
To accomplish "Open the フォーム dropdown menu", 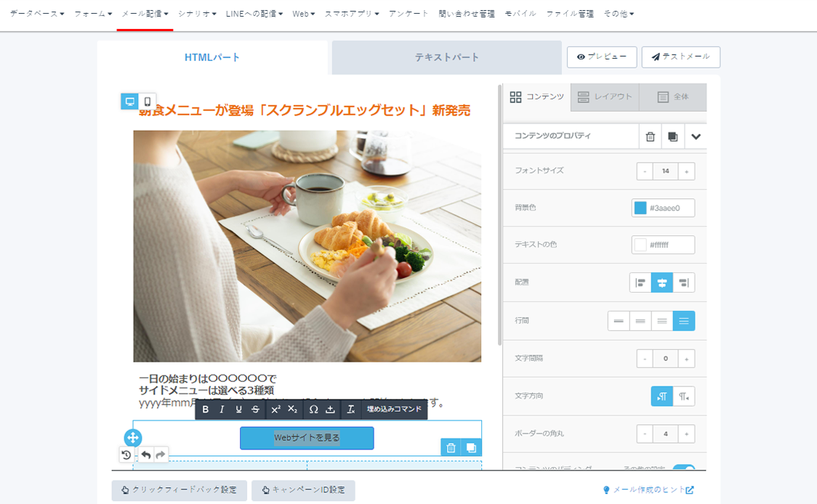I will pyautogui.click(x=93, y=14).
